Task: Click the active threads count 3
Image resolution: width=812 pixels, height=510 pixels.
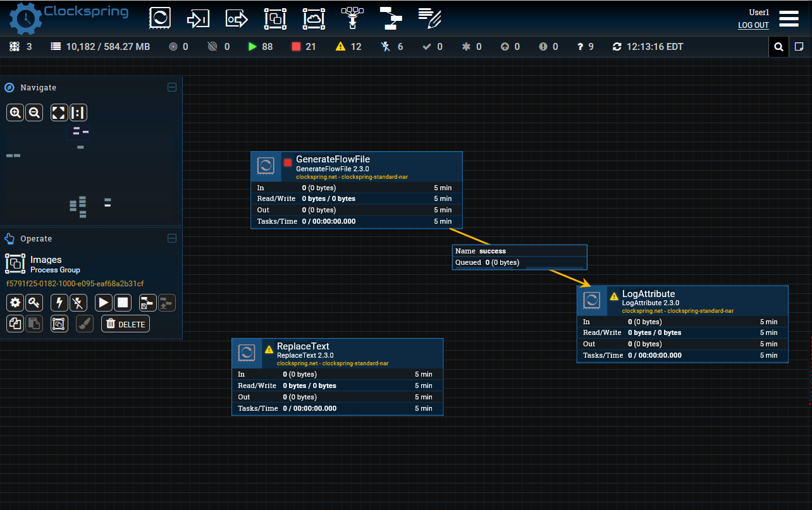Action: pos(21,47)
